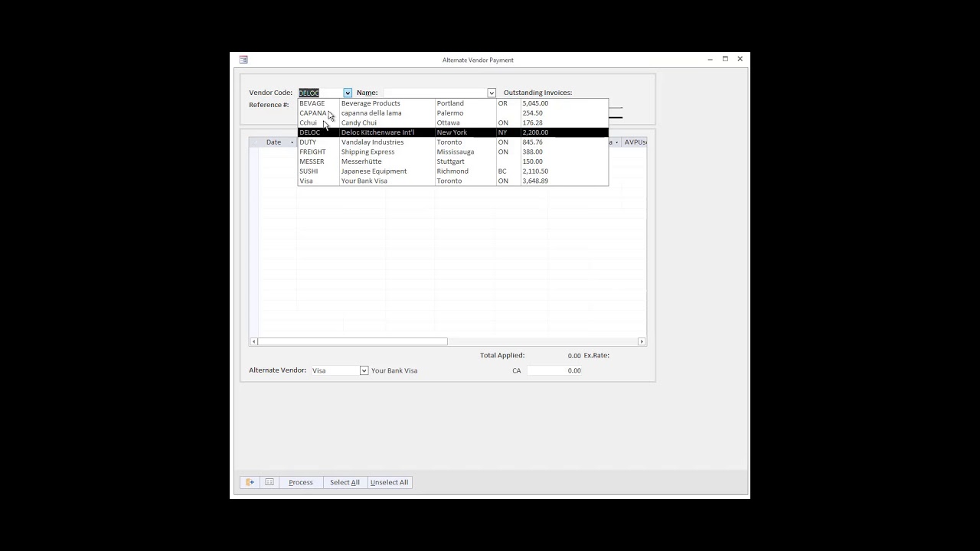This screenshot has height=551, width=980.
Task: Select the highlighted DELOC Kitchenware entry
Action: [x=377, y=132]
